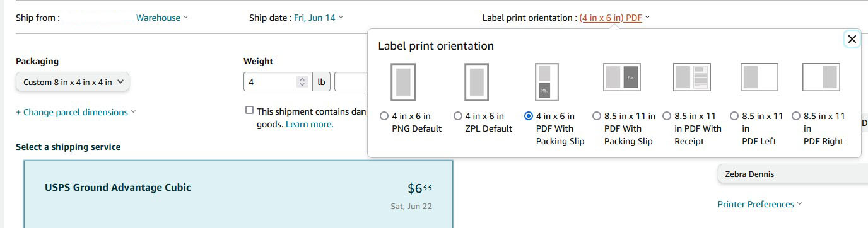Click the 8.5 x 11 PDF With Receipt icon
Screen dimensions: 868x228
coord(692,77)
